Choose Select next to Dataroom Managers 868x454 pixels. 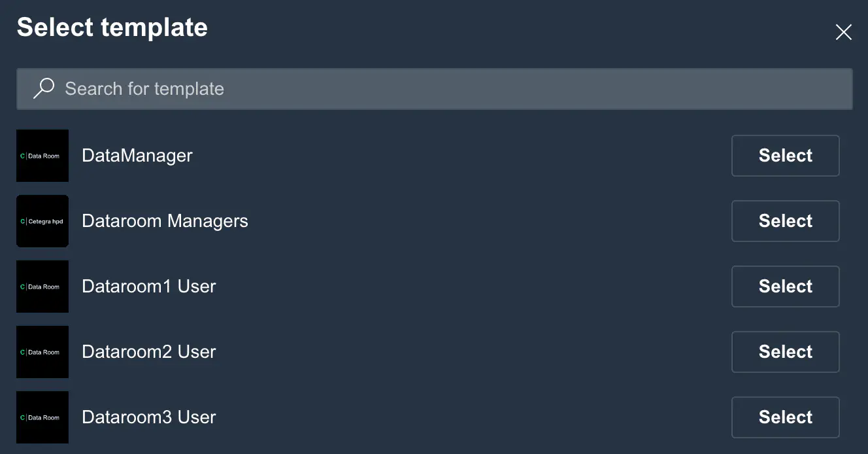tap(785, 221)
